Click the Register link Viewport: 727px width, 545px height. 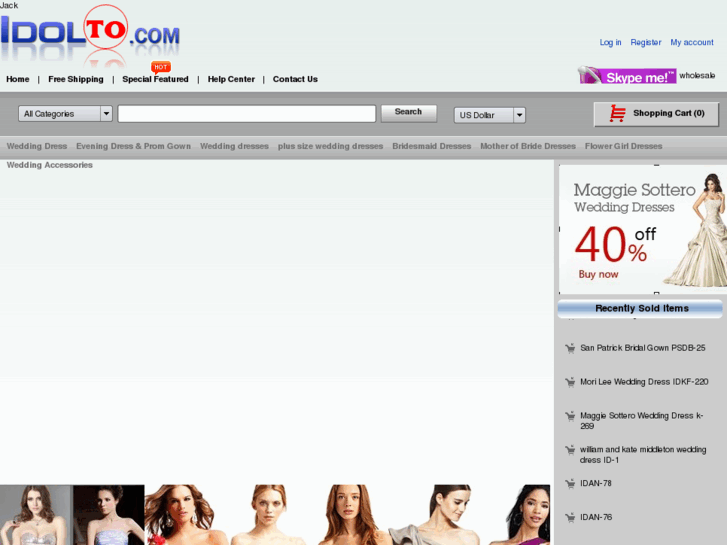pyautogui.click(x=646, y=42)
